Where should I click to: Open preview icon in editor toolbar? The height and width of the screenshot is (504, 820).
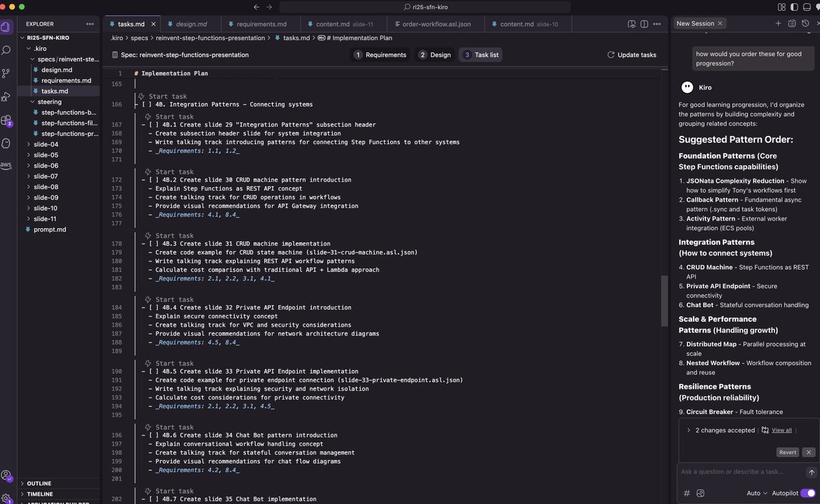tap(632, 24)
